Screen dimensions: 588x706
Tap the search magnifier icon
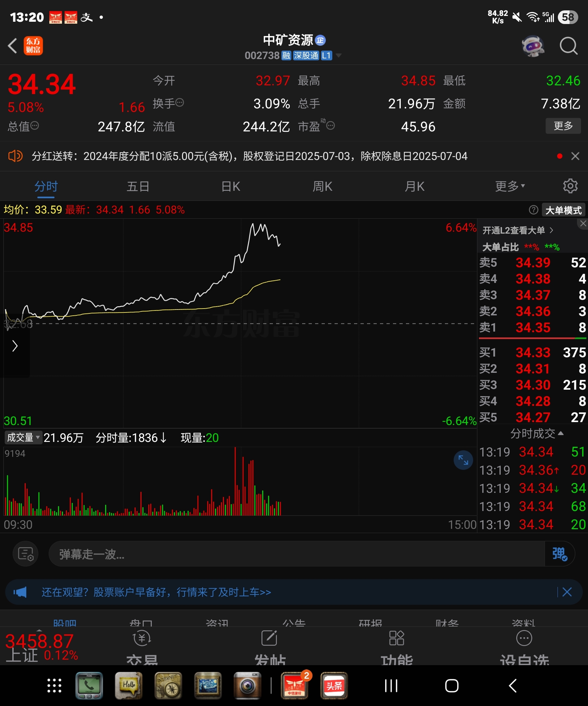pos(569,46)
